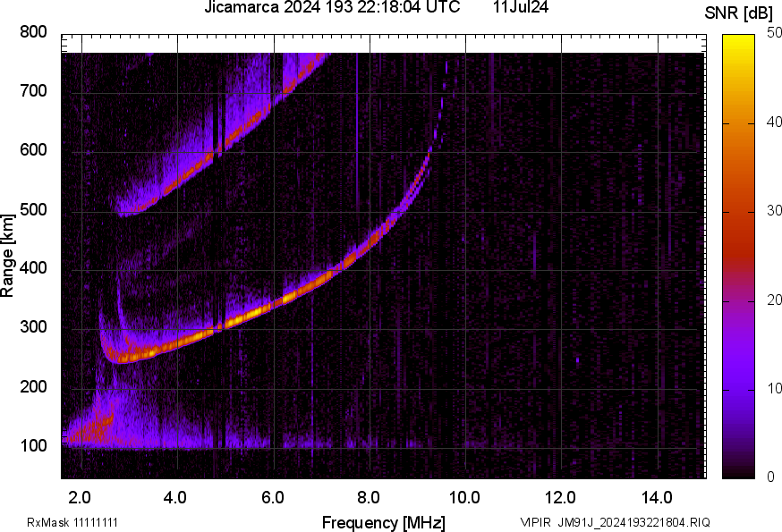Click the frequency tick label '10.0'
This screenshot has width=782, height=532.
pos(464,497)
